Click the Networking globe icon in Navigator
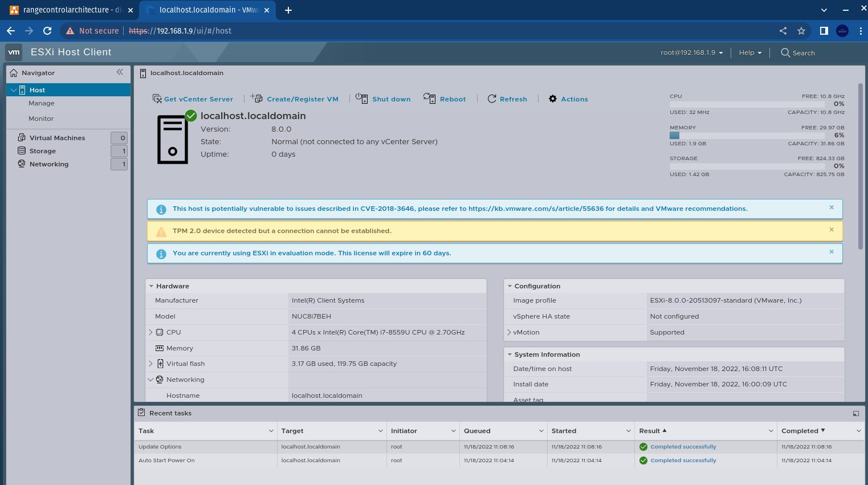Viewport: 868px width, 485px height. (x=22, y=164)
